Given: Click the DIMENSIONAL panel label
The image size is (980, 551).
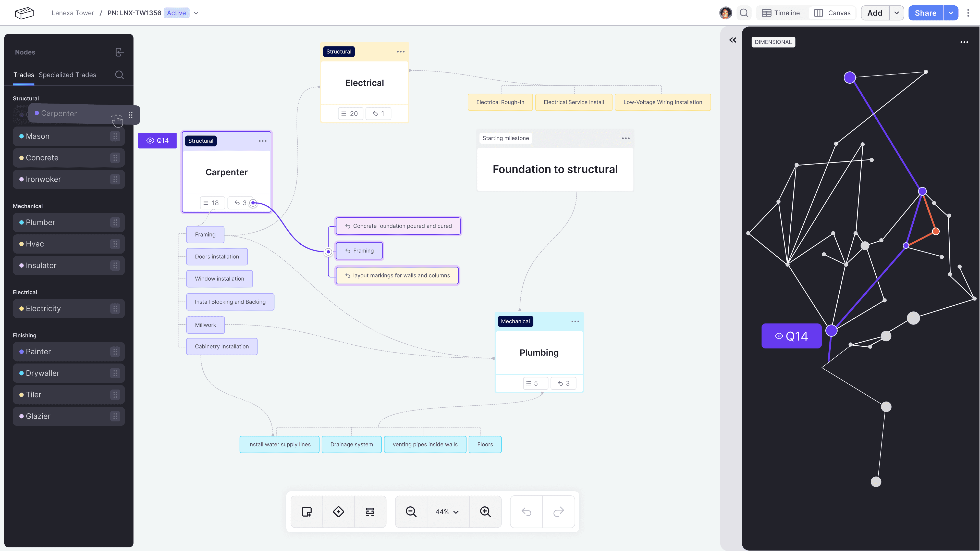Looking at the screenshot, I should 773,42.
